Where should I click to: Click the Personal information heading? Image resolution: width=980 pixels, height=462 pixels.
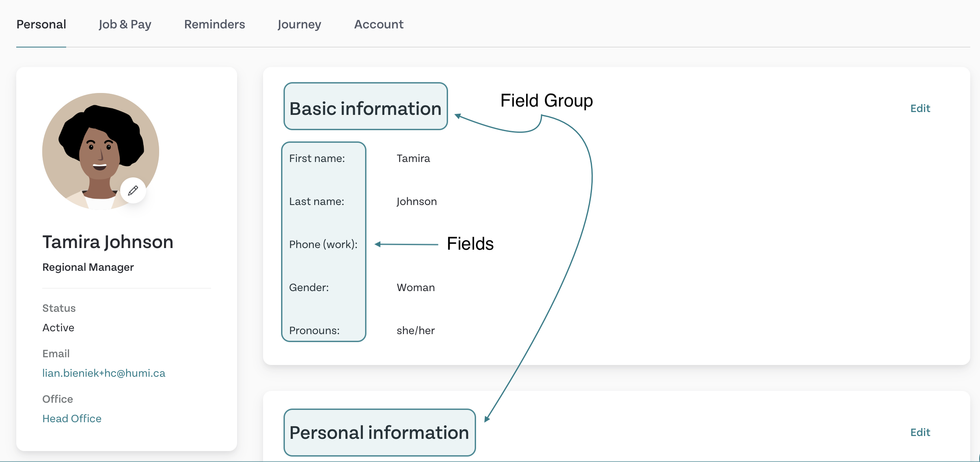tap(379, 432)
